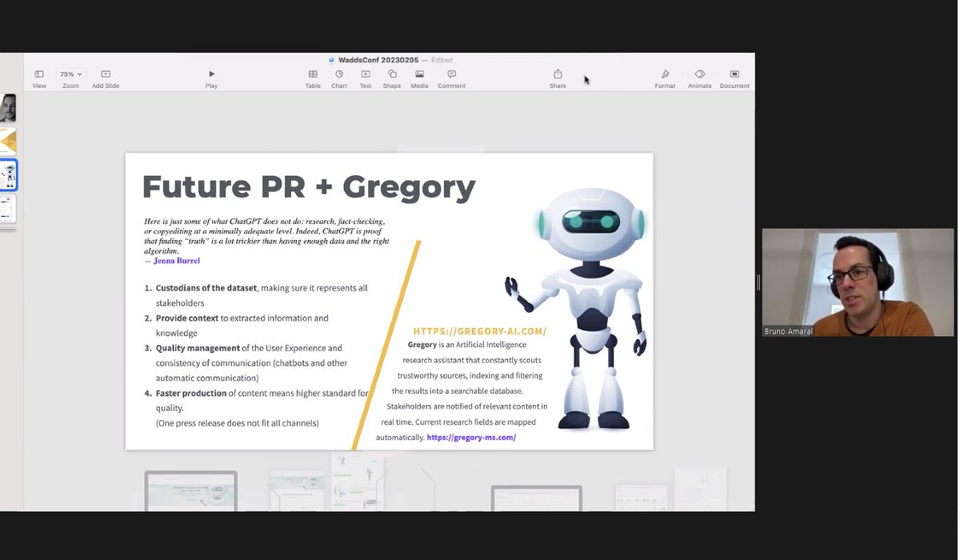Open the https://gregory-ms.com/ link
Screen dimensions: 960x560
pos(471,438)
